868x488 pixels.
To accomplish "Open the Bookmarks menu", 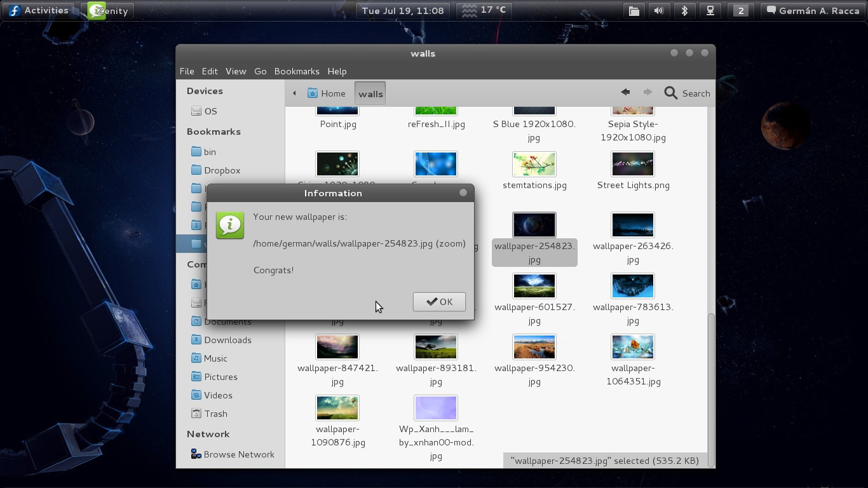I will (x=297, y=71).
